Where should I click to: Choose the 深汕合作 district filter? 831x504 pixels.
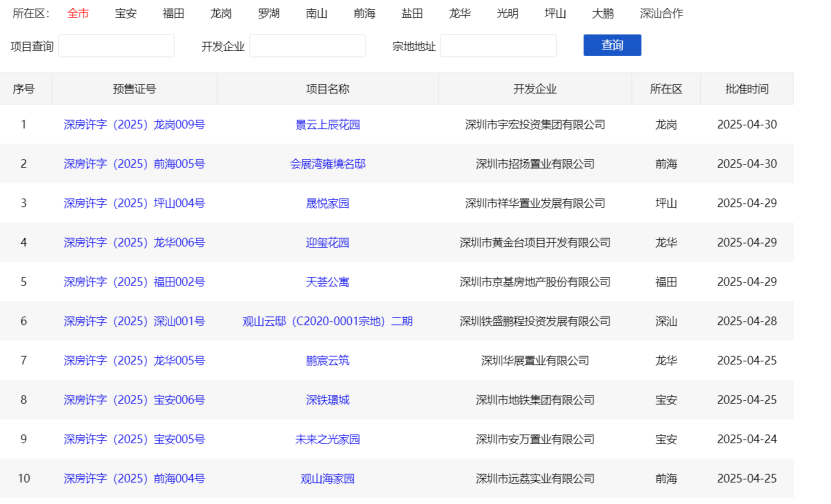[662, 13]
